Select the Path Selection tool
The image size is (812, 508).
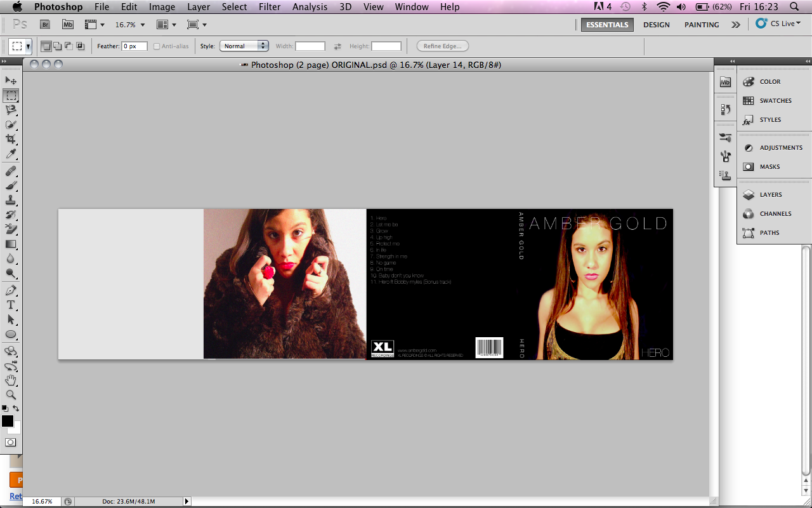coord(11,319)
